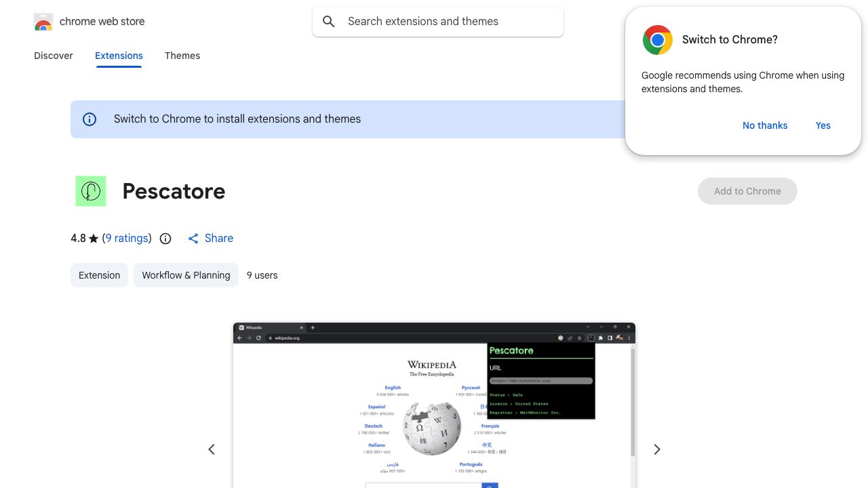The image size is (868, 488).
Task: Open the Discover tab
Action: click(54, 56)
